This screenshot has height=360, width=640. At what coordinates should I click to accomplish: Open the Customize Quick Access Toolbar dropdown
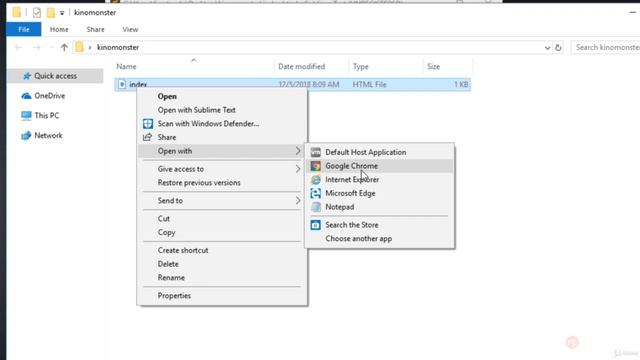click(x=62, y=13)
